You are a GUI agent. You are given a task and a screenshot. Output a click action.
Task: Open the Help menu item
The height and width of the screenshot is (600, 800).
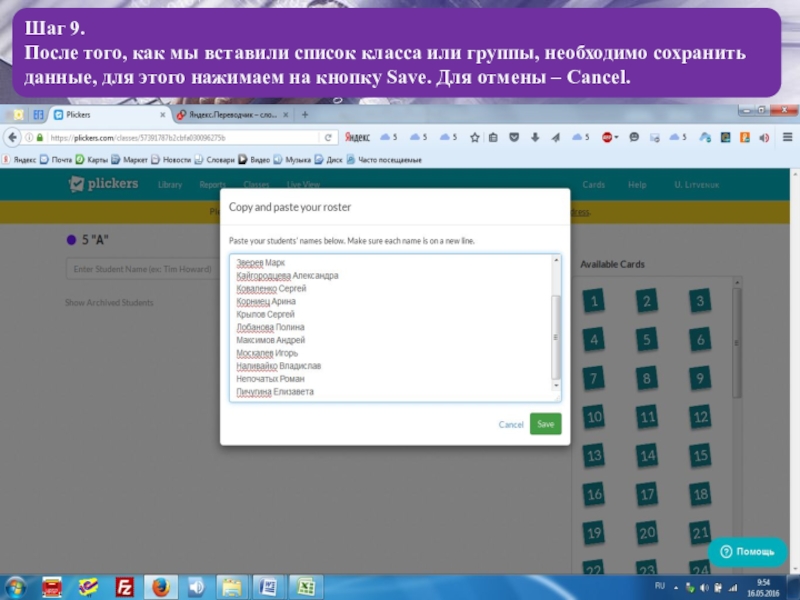pyautogui.click(x=637, y=185)
